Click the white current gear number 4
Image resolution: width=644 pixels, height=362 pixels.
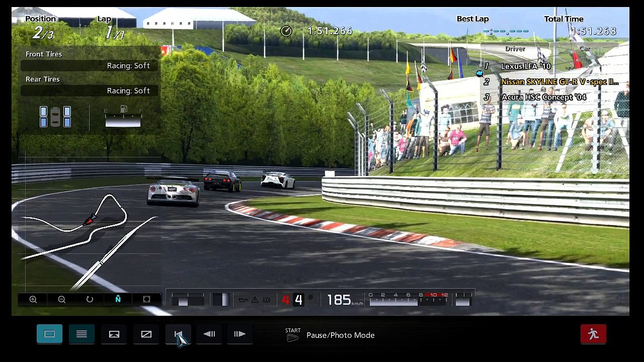point(298,300)
